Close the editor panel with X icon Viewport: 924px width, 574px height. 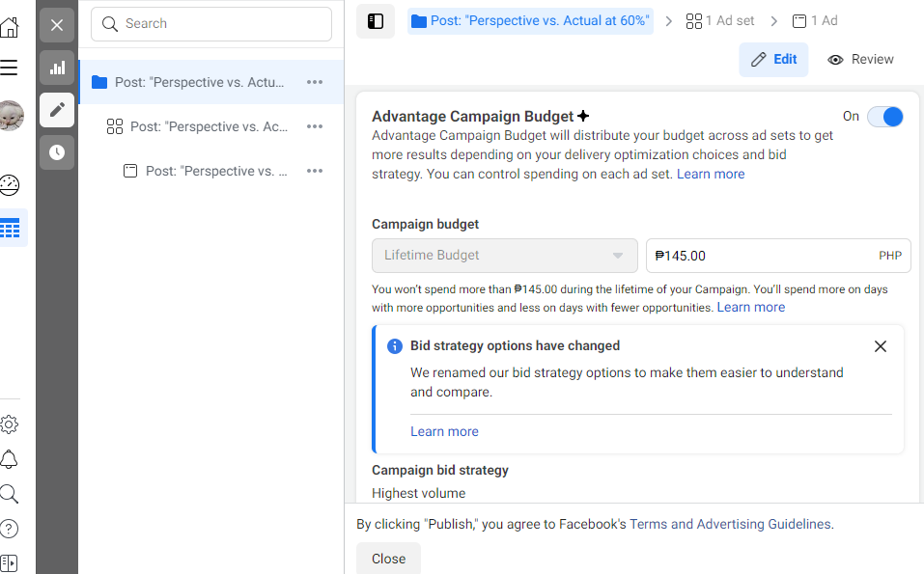57,25
